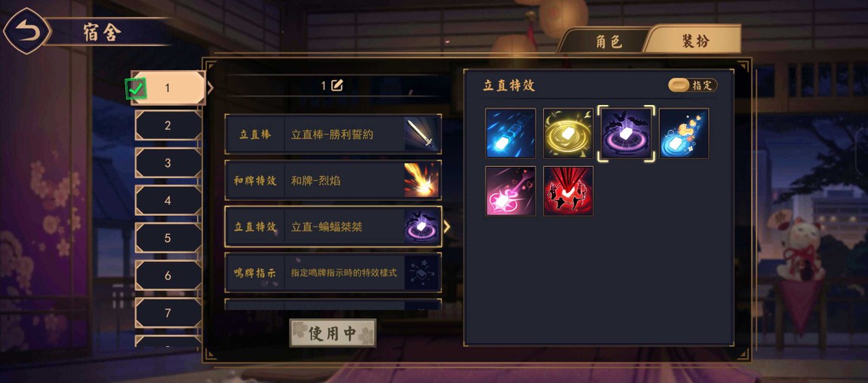Image resolution: width=868 pixels, height=383 pixels.
Task: Switch to the 角色 tab
Action: point(608,42)
